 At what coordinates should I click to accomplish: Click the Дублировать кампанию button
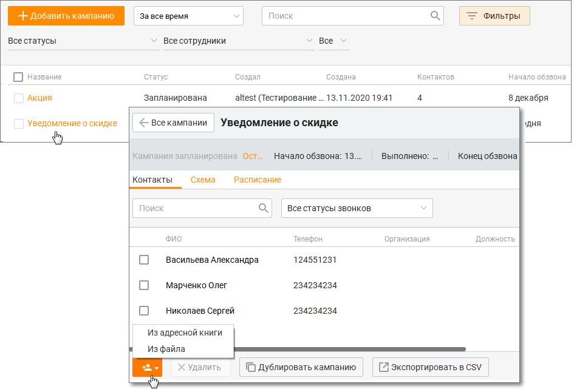(301, 367)
